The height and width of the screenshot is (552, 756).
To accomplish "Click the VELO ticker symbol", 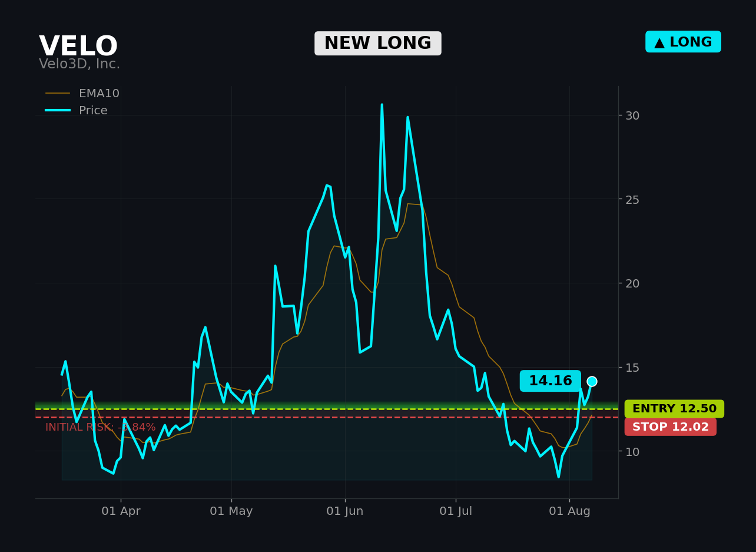I will point(78,47).
